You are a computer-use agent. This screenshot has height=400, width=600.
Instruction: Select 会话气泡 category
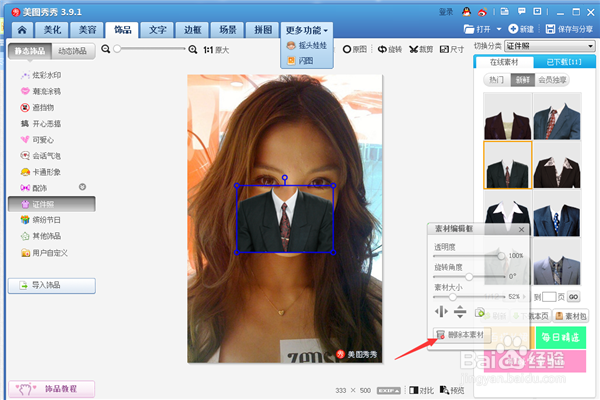pyautogui.click(x=41, y=156)
